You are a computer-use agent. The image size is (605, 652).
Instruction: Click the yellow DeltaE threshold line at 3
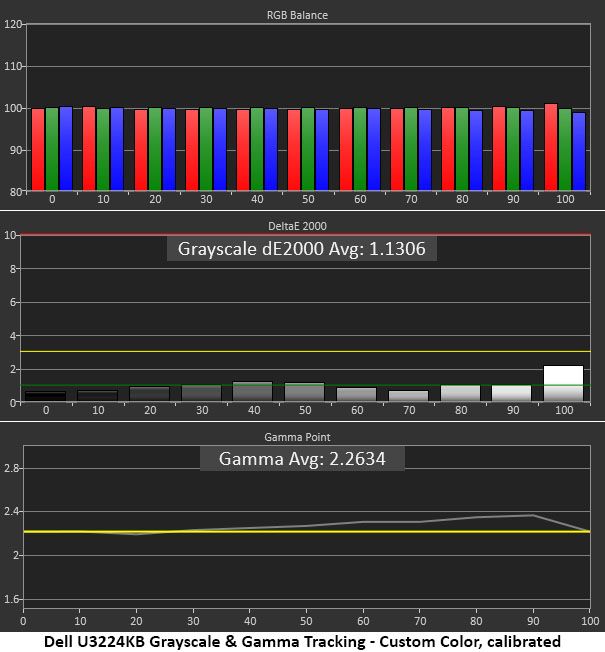(x=306, y=351)
